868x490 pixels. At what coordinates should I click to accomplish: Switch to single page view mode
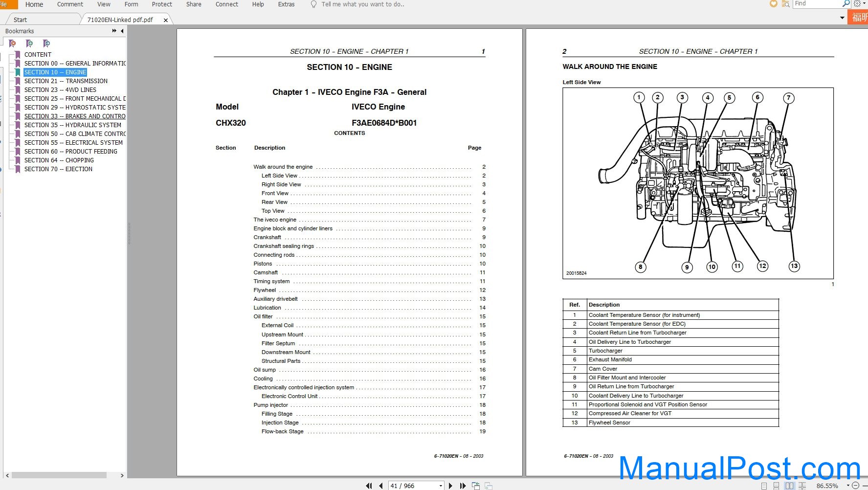coord(764,486)
